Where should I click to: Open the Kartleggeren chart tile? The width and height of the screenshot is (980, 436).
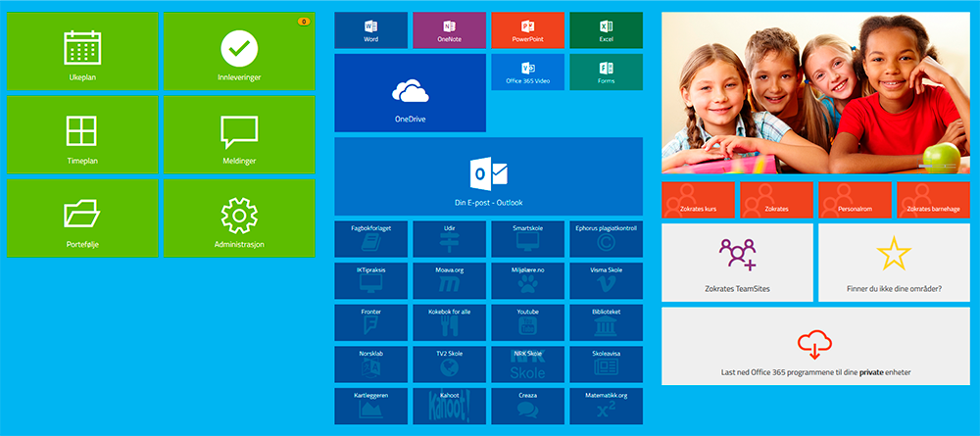[x=370, y=406]
